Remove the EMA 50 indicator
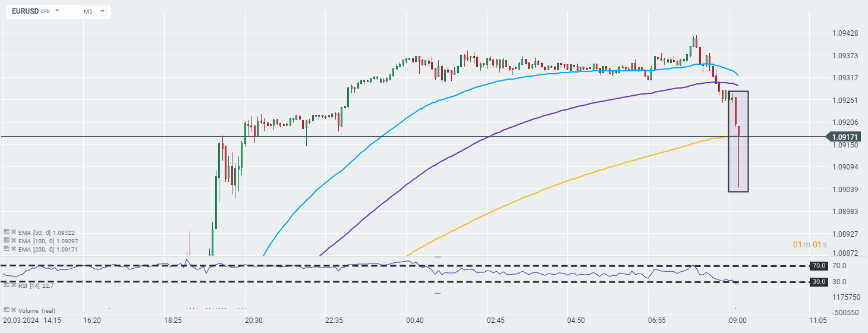Image resolution: width=868 pixels, height=333 pixels. (x=13, y=233)
